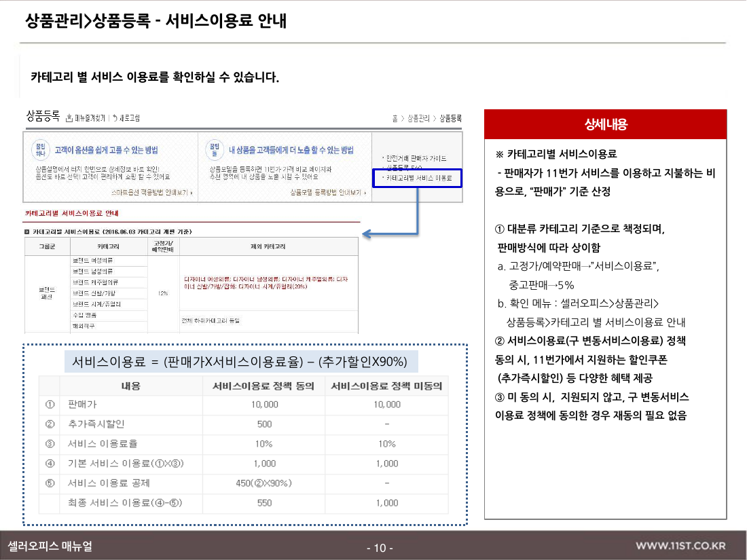Image resolution: width=747 pixels, height=560 pixels.
Task: Open 상품모델 등록방법 안내보기 link
Action: [329, 192]
